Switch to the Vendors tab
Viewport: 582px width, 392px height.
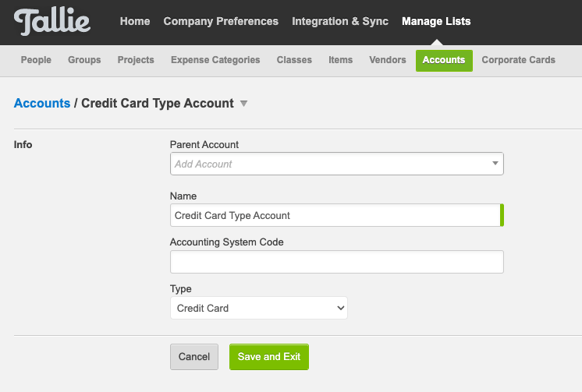pos(388,60)
